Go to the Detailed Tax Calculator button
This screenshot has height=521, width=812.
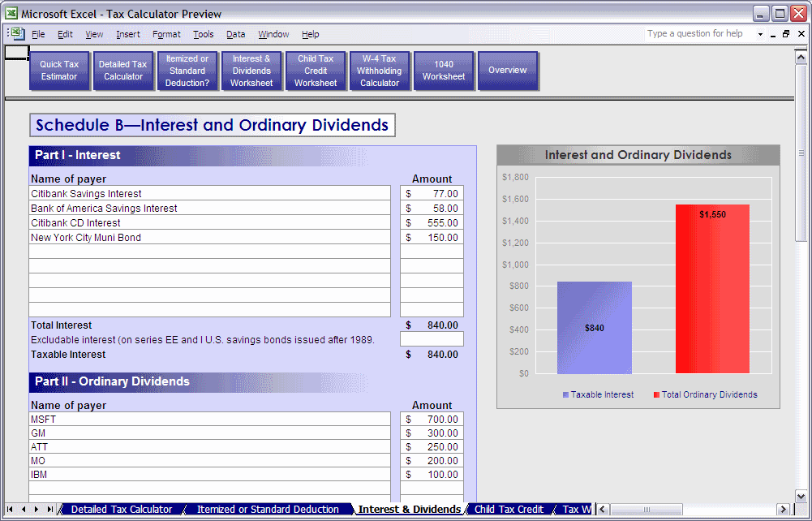click(x=123, y=71)
